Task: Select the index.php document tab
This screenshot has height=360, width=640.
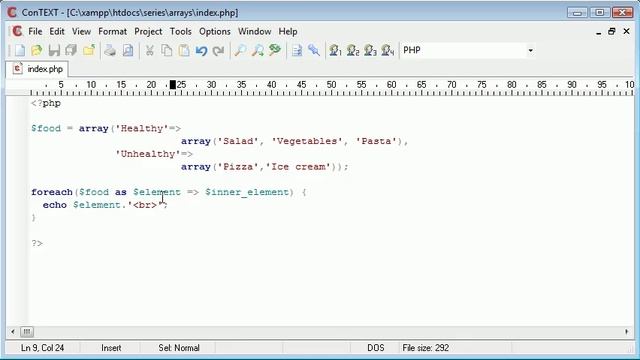Action: (38, 69)
